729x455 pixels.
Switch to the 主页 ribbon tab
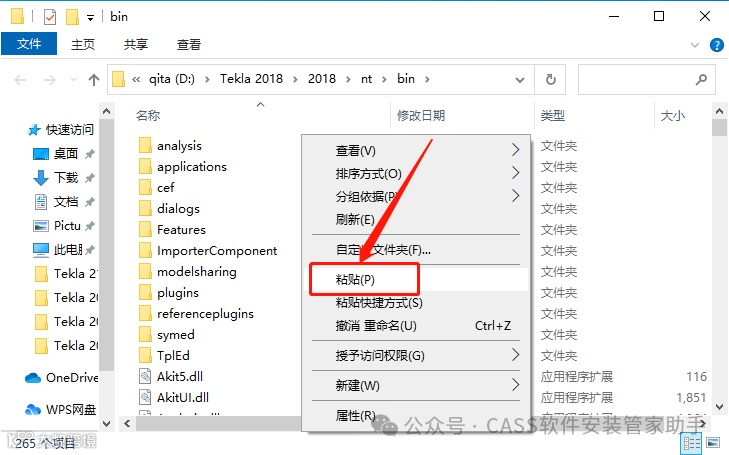83,44
